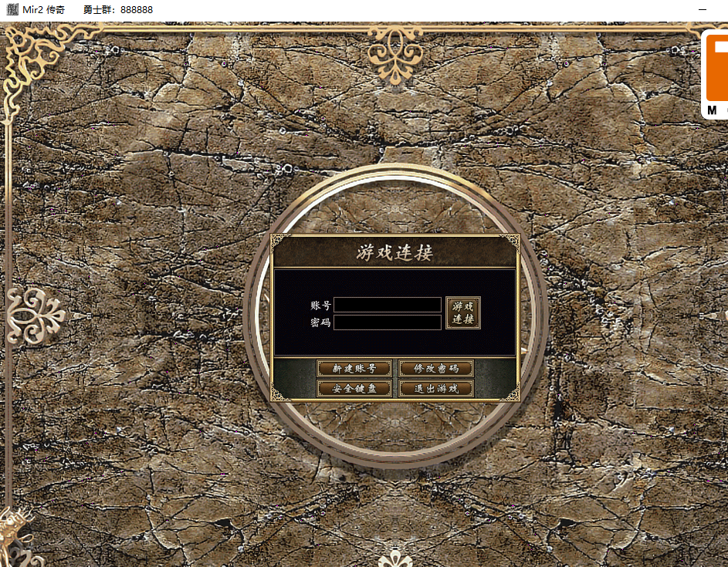Image resolution: width=728 pixels, height=567 pixels.
Task: Click the floral ornament on the left border
Action: 36,316
